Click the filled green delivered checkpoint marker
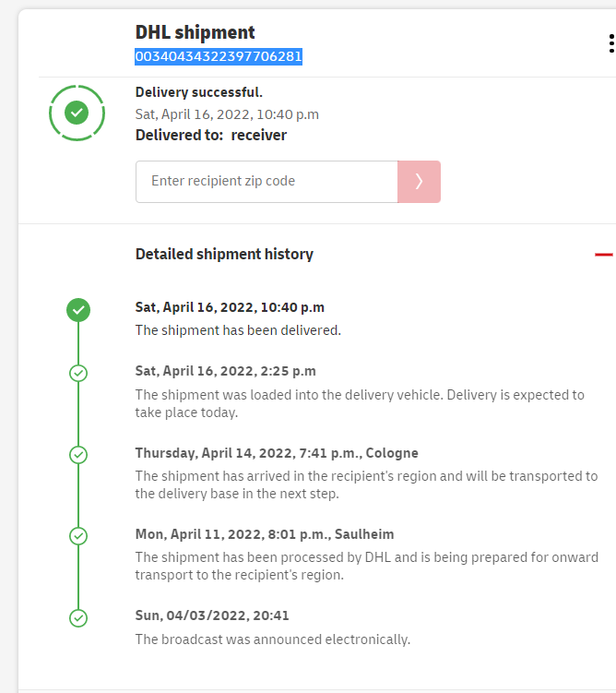The height and width of the screenshot is (693, 616). click(x=78, y=310)
